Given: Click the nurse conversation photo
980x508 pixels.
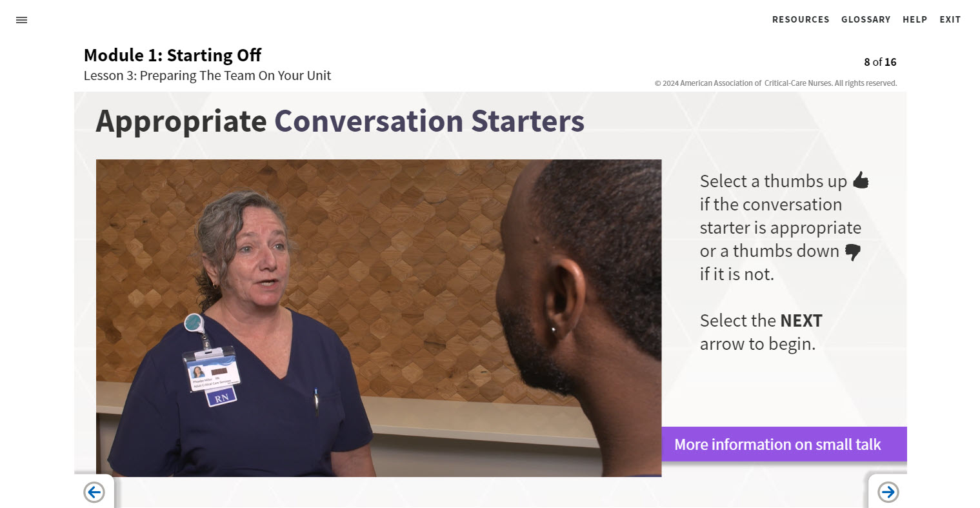Looking at the screenshot, I should coord(378,318).
